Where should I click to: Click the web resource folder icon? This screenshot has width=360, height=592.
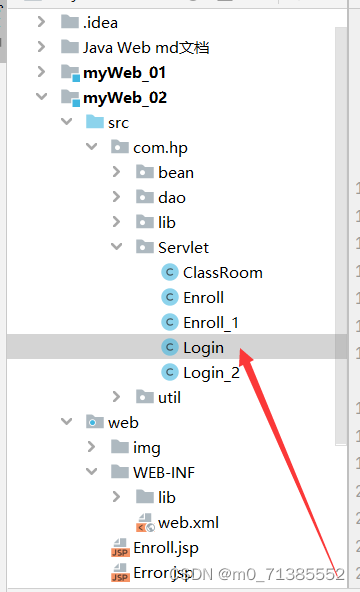click(95, 422)
